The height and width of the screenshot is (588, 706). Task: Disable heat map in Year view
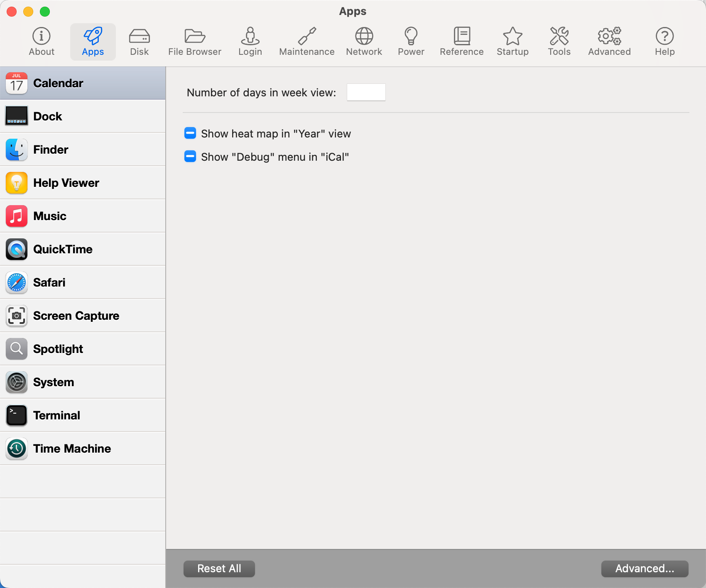tap(190, 133)
